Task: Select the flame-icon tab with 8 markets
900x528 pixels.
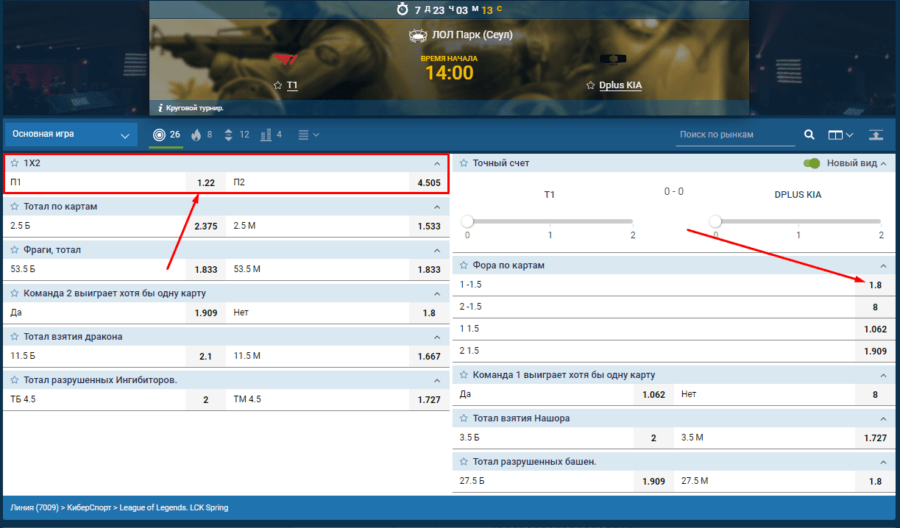Action: point(201,134)
